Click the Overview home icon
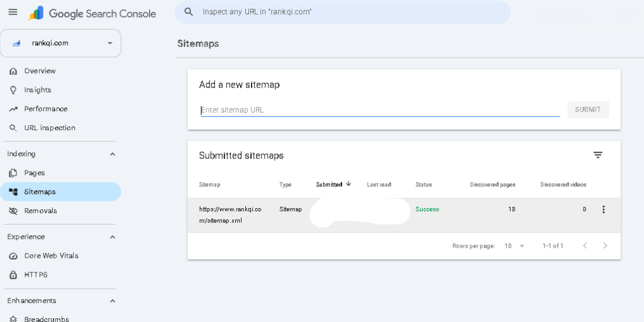This screenshot has width=644, height=322. [x=13, y=71]
